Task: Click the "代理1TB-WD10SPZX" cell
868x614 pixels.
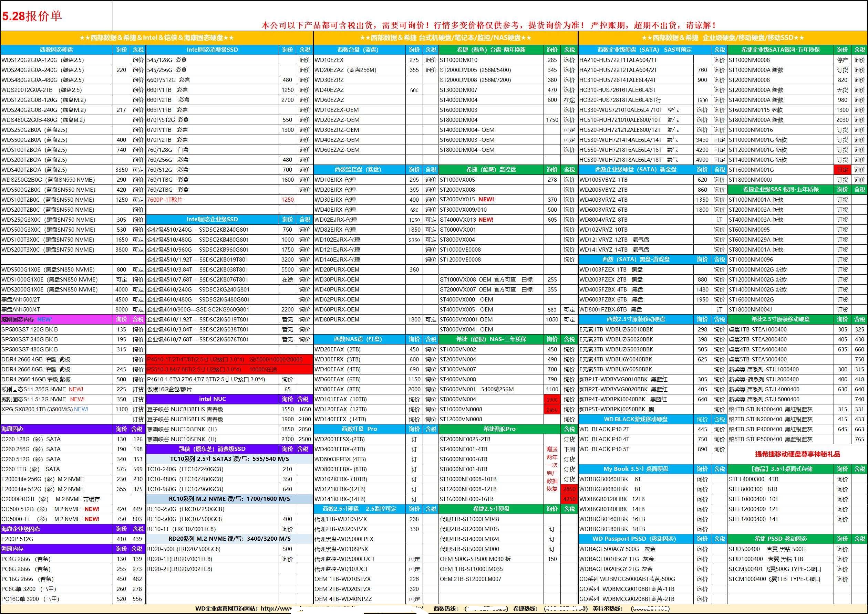Action: (360, 519)
